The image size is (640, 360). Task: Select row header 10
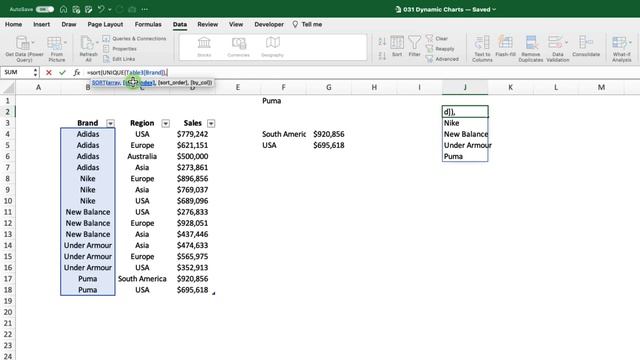pos(7,201)
